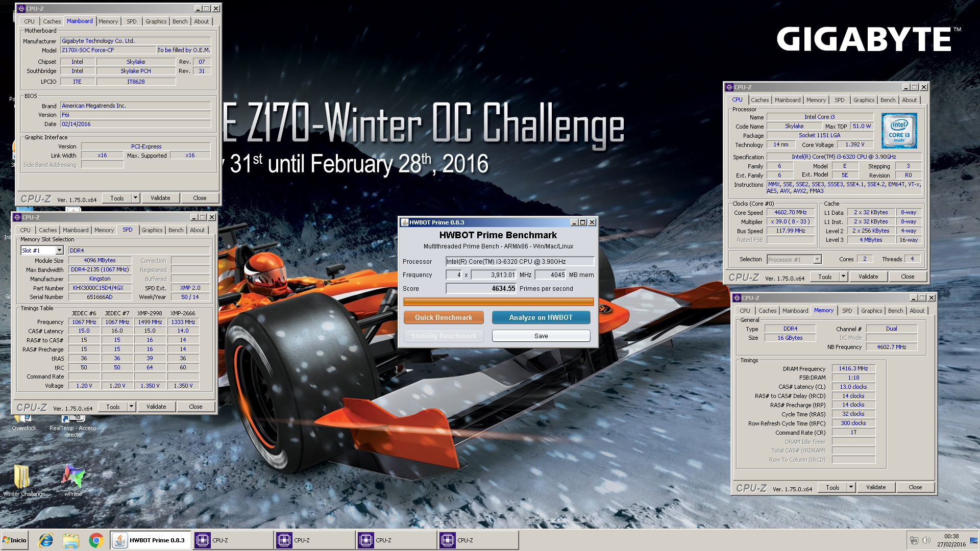The width and height of the screenshot is (980, 551).
Task: Click the Core Speed value 4602.70 MHz
Action: [x=790, y=213]
